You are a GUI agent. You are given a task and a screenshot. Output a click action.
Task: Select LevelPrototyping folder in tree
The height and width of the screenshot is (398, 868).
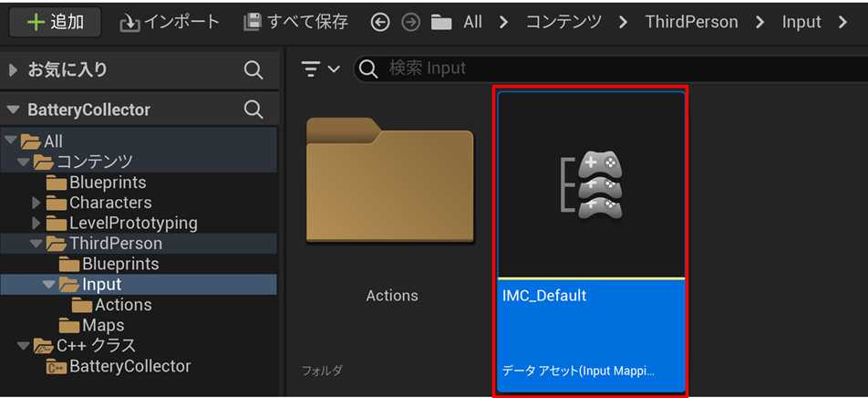tap(133, 223)
